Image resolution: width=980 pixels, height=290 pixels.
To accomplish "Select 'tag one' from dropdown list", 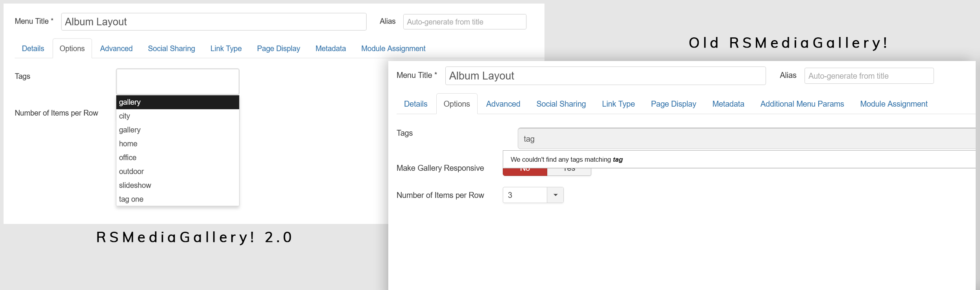I will click(177, 199).
